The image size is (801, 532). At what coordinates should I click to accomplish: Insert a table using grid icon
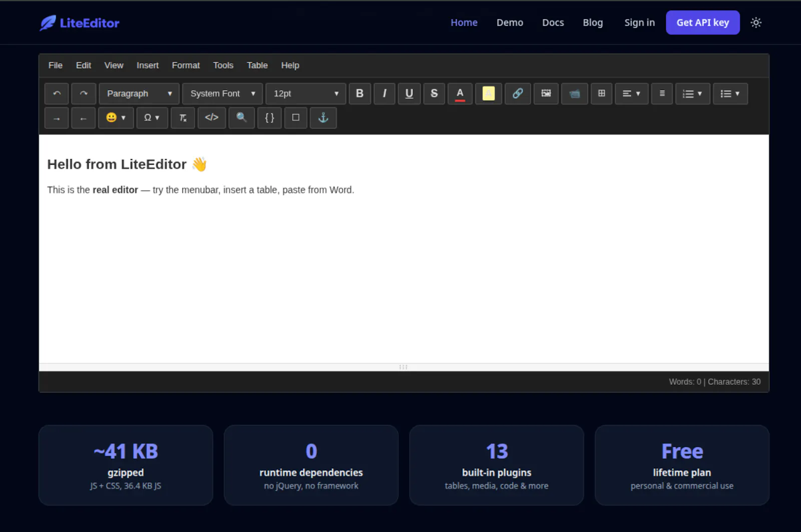[602, 94]
